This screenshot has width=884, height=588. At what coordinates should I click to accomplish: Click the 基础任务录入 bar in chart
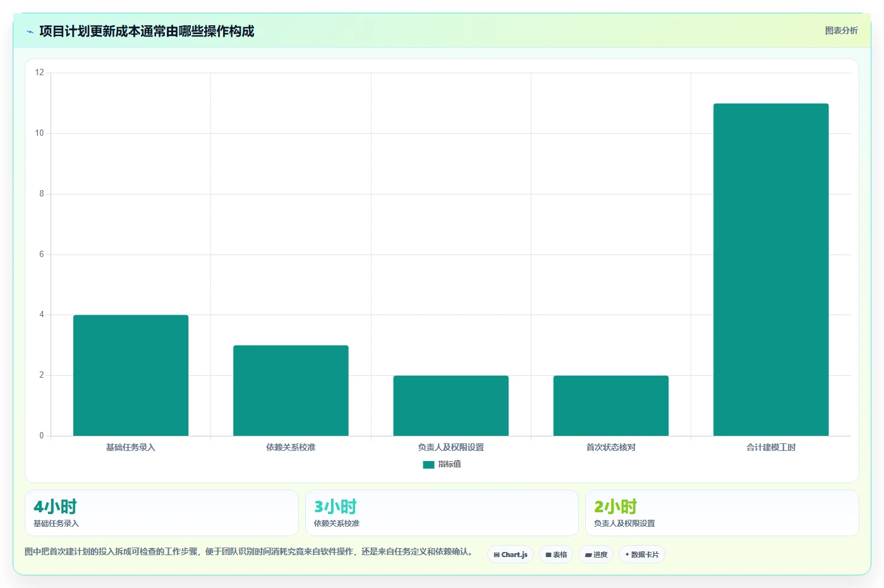(x=131, y=375)
